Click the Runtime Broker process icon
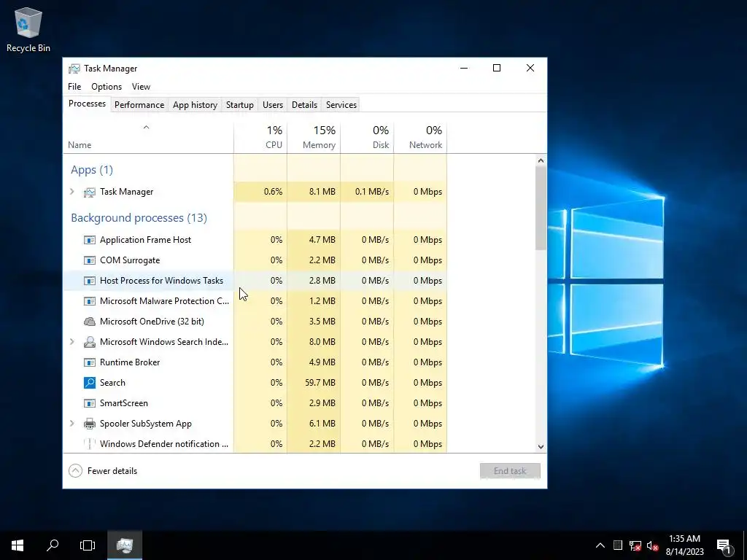 pos(90,362)
